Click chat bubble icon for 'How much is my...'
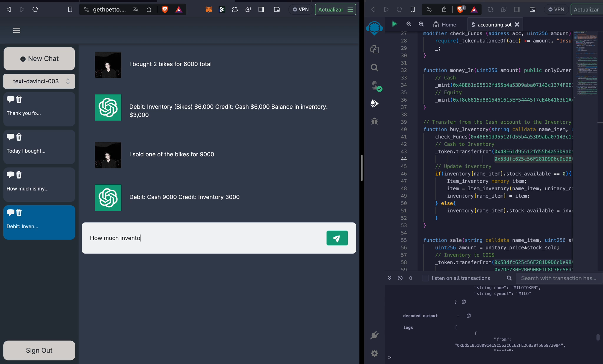Viewport: 603px width, 364px height. [x=10, y=175]
